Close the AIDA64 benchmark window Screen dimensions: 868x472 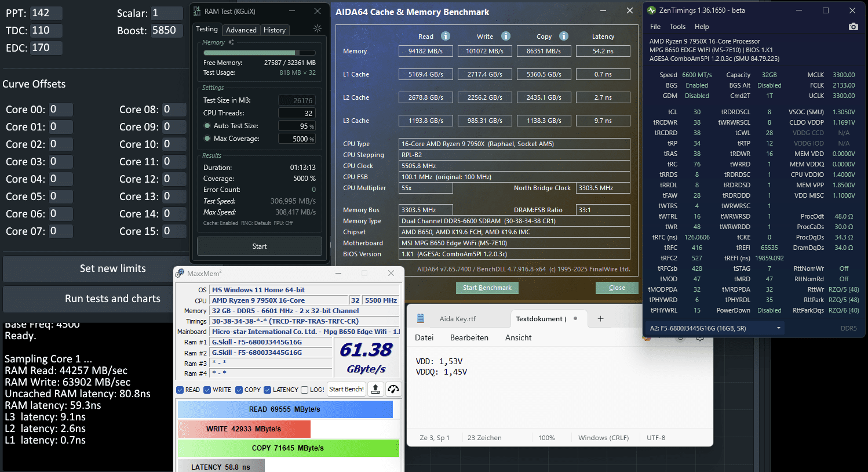pyautogui.click(x=630, y=11)
